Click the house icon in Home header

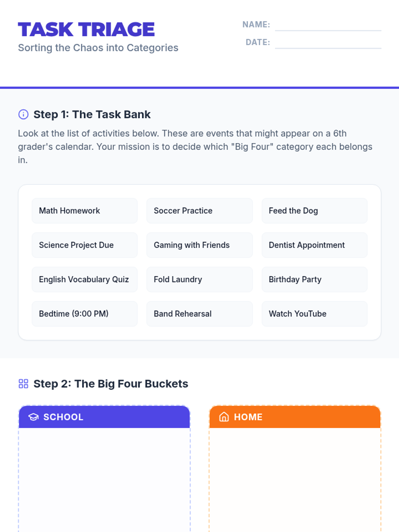coord(224,417)
